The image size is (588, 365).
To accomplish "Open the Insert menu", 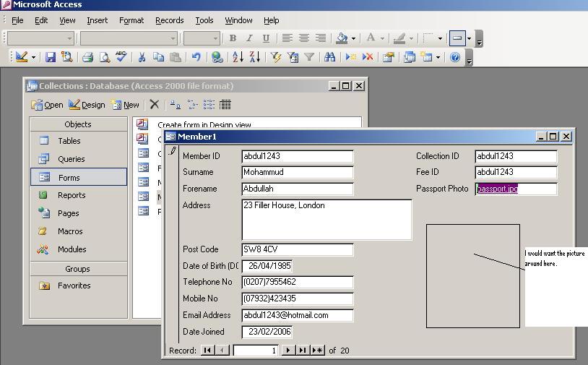I will (x=97, y=20).
